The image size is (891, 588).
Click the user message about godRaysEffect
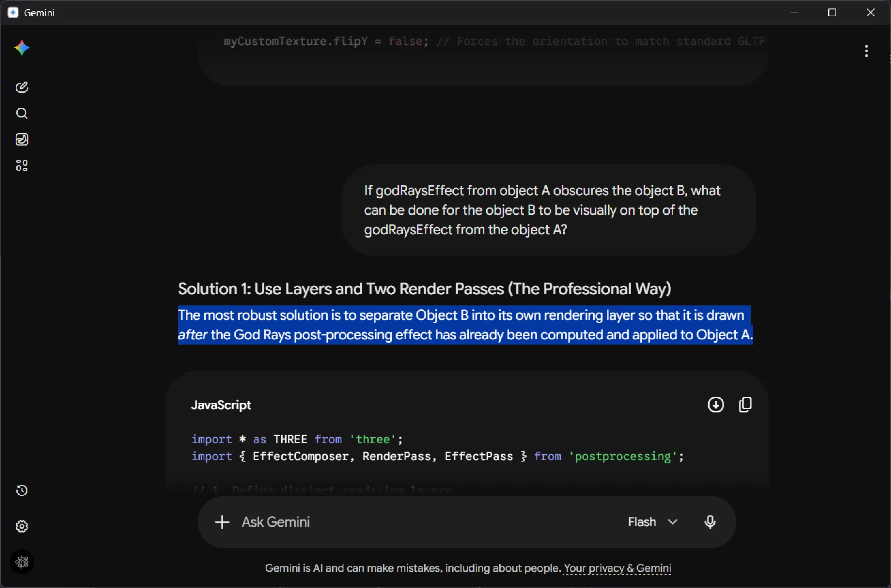click(548, 210)
